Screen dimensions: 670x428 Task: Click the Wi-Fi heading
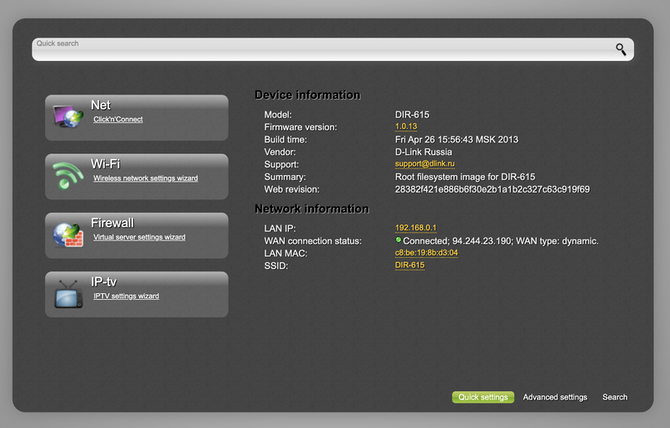point(105,164)
